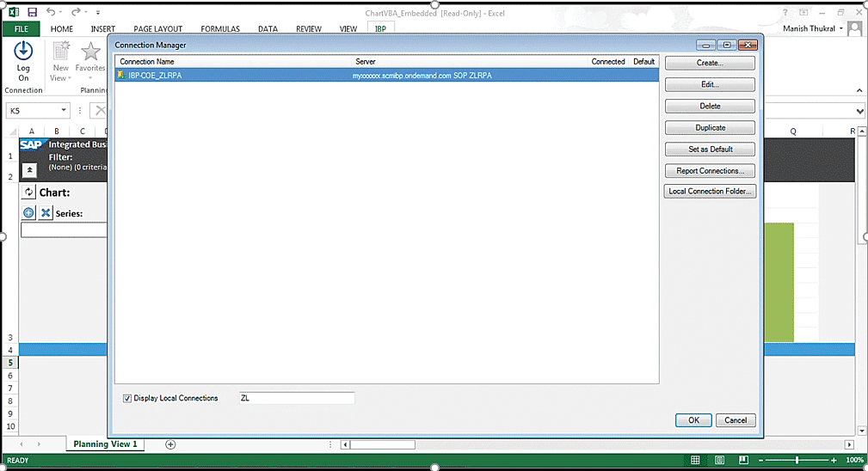Screen dimensions: 868x471
Task: Adjust the zoom slider handle
Action: click(797, 460)
